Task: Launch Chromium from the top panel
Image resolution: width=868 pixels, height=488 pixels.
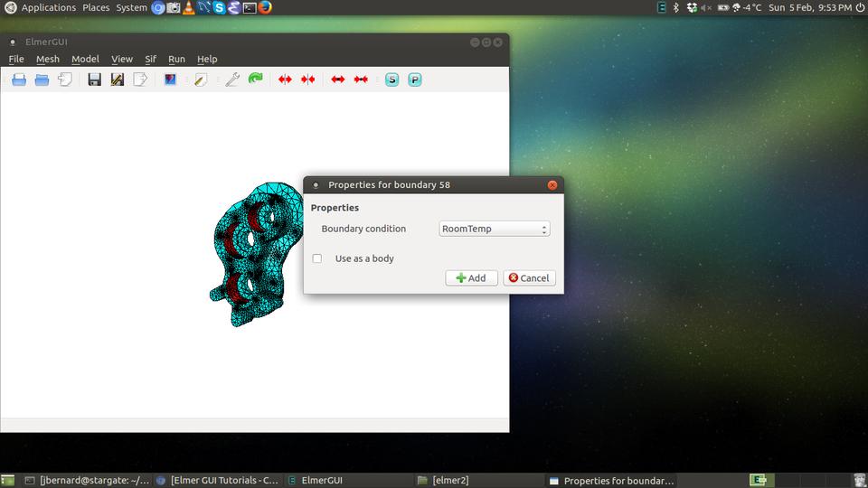Action: pyautogui.click(x=157, y=8)
